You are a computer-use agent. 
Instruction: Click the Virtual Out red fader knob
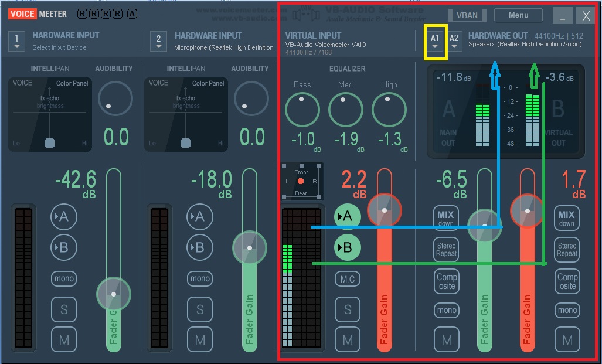click(527, 211)
